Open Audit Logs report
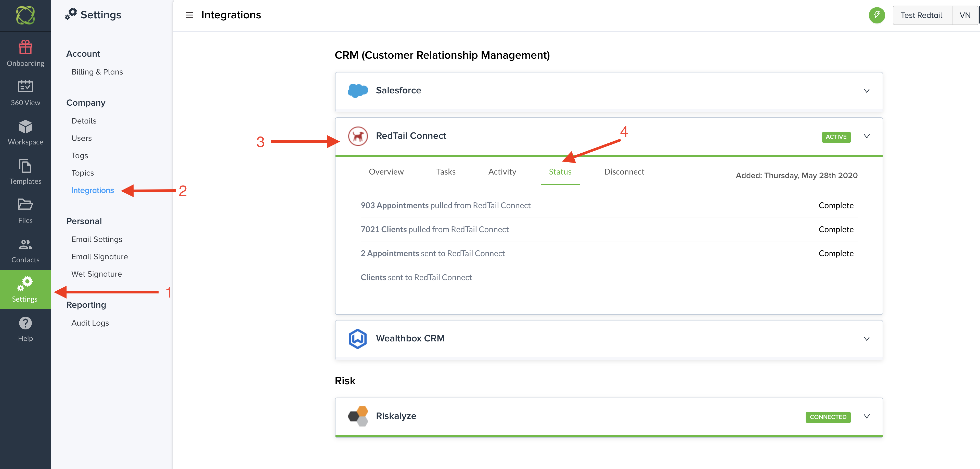 click(90, 323)
